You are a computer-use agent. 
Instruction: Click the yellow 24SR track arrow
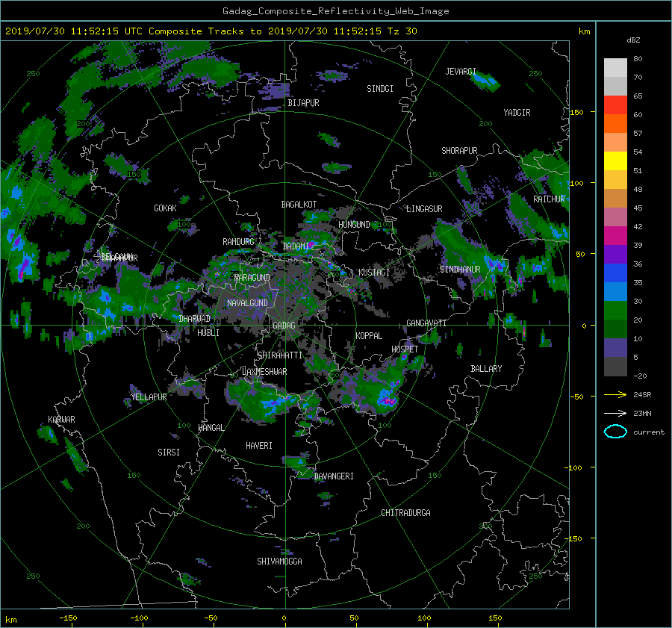point(615,394)
